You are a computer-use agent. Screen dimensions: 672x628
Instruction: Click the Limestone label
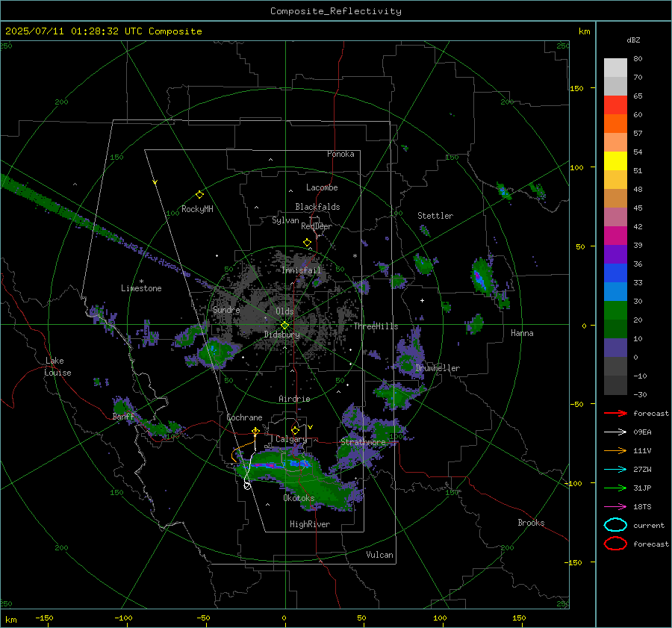click(x=141, y=288)
